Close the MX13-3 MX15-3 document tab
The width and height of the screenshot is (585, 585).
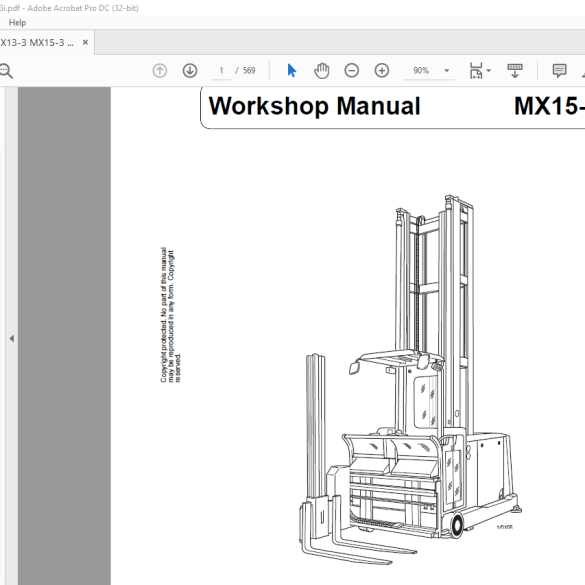[x=85, y=43]
